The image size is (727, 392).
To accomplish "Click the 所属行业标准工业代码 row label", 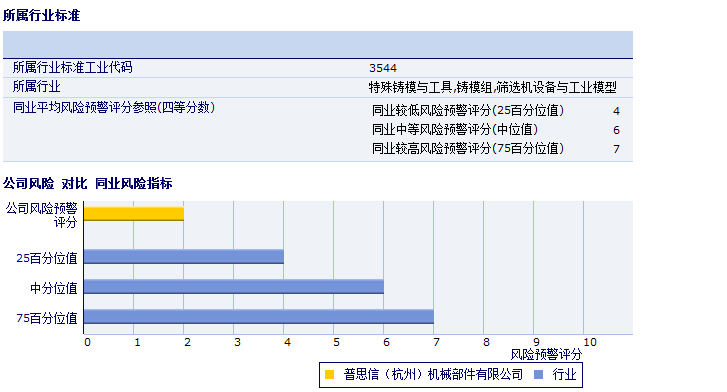I will click(x=72, y=67).
